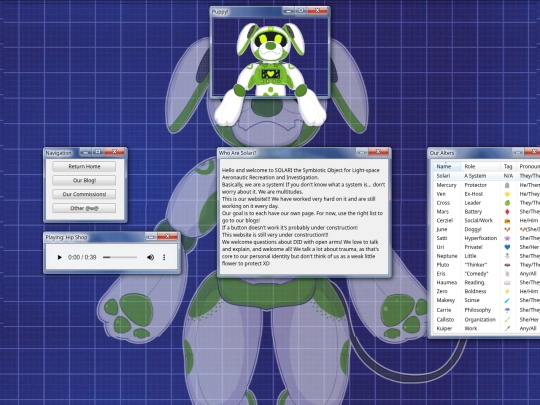540x405 pixels.
Task: Maximize the Puppy! window
Action: pos(301,11)
